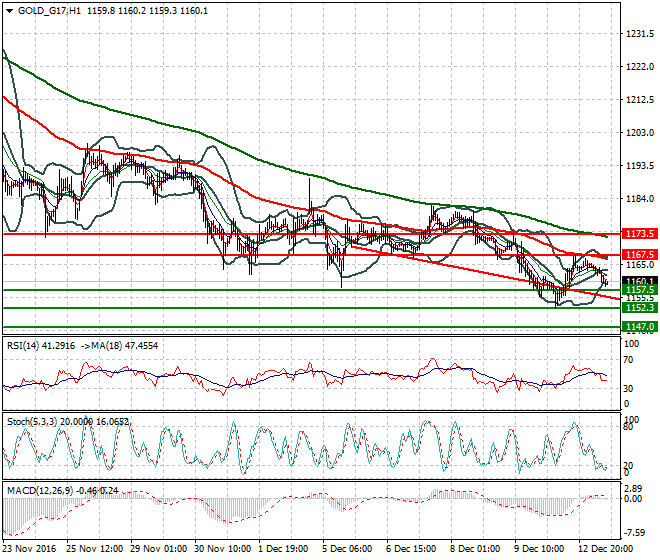
Task: Click the 23 Nov 2016 date label
Action: (x=29, y=549)
